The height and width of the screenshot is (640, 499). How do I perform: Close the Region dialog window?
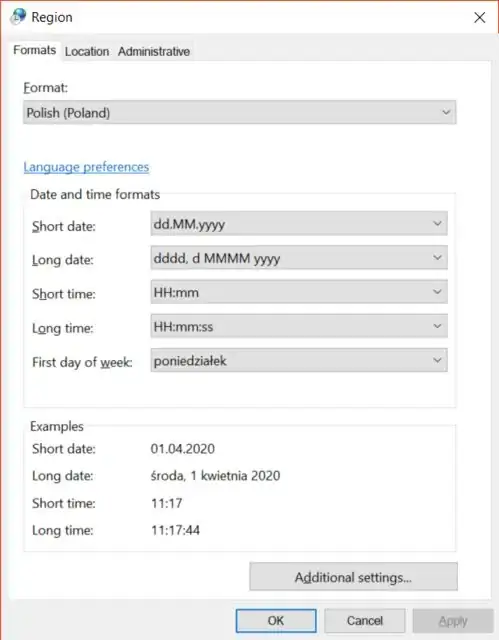click(479, 17)
